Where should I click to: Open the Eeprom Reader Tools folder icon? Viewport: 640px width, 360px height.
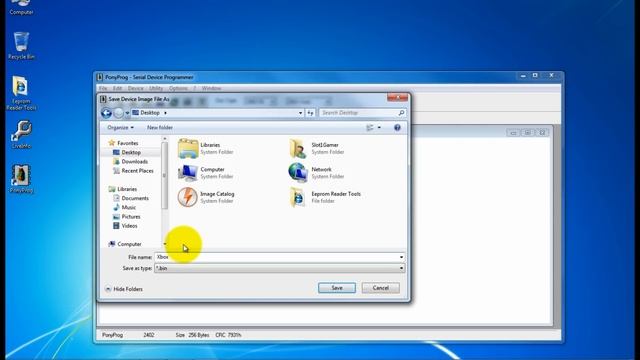[298, 197]
